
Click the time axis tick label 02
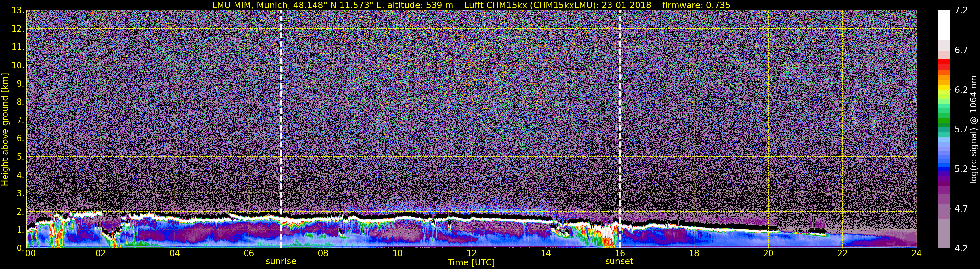101,253
